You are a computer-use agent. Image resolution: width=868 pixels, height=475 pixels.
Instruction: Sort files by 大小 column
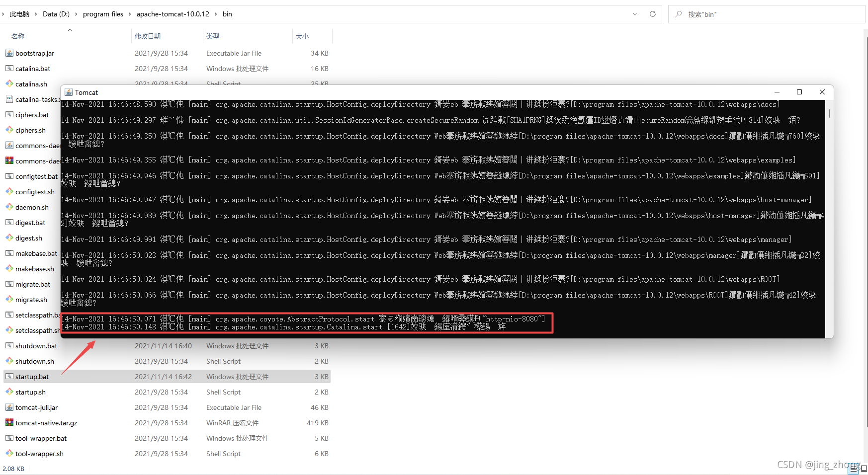pyautogui.click(x=302, y=36)
